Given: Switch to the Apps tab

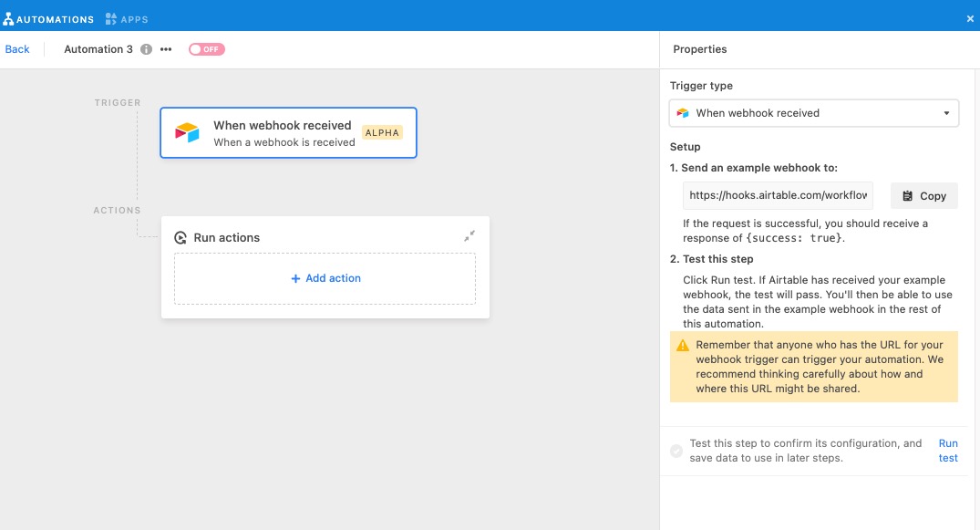Looking at the screenshot, I should [127, 19].
